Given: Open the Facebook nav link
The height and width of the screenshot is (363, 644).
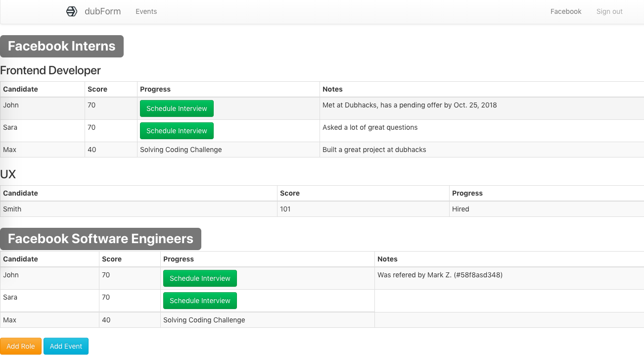Looking at the screenshot, I should coord(566,11).
